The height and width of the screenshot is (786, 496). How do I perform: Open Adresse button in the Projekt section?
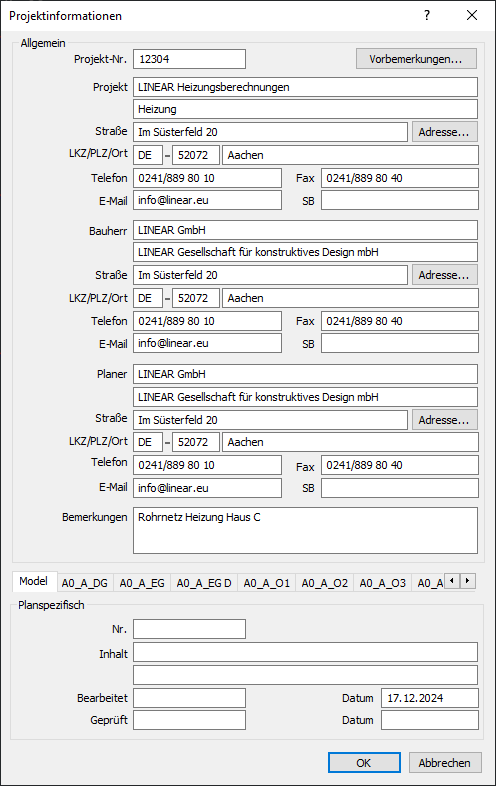point(444,132)
